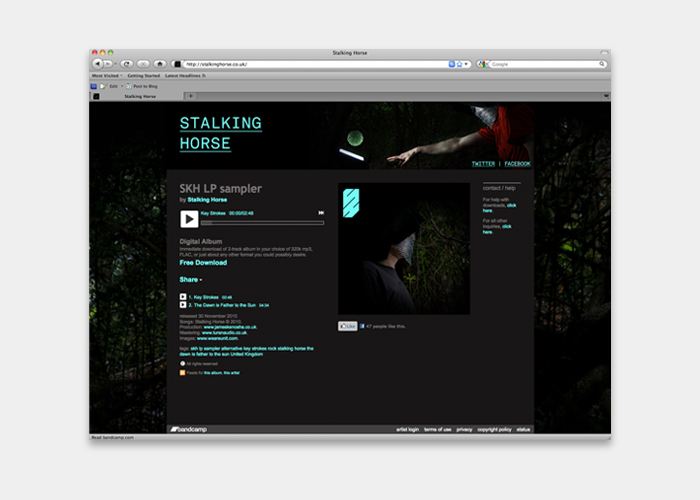This screenshot has width=700, height=500.
Task: Open the list all tabs dropdown
Action: [x=606, y=96]
